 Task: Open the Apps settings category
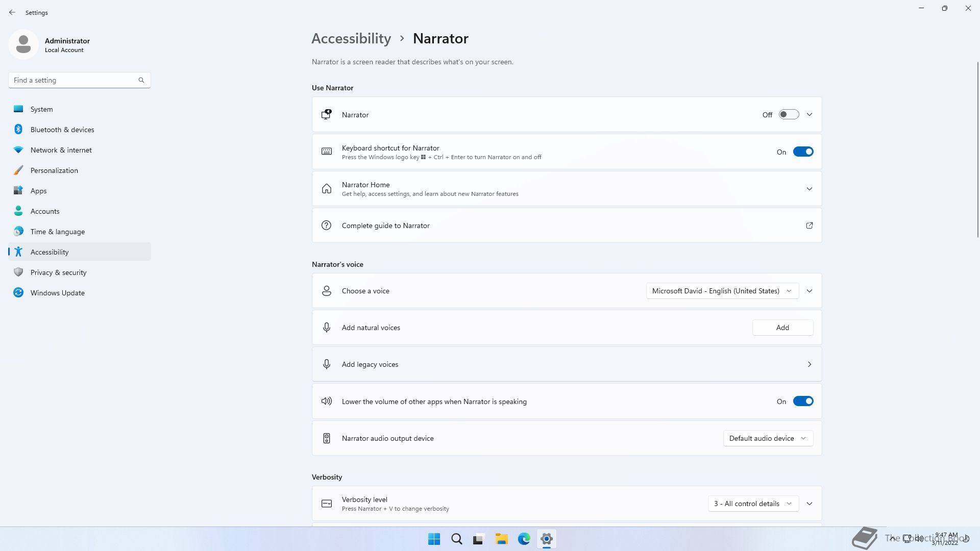80,191
